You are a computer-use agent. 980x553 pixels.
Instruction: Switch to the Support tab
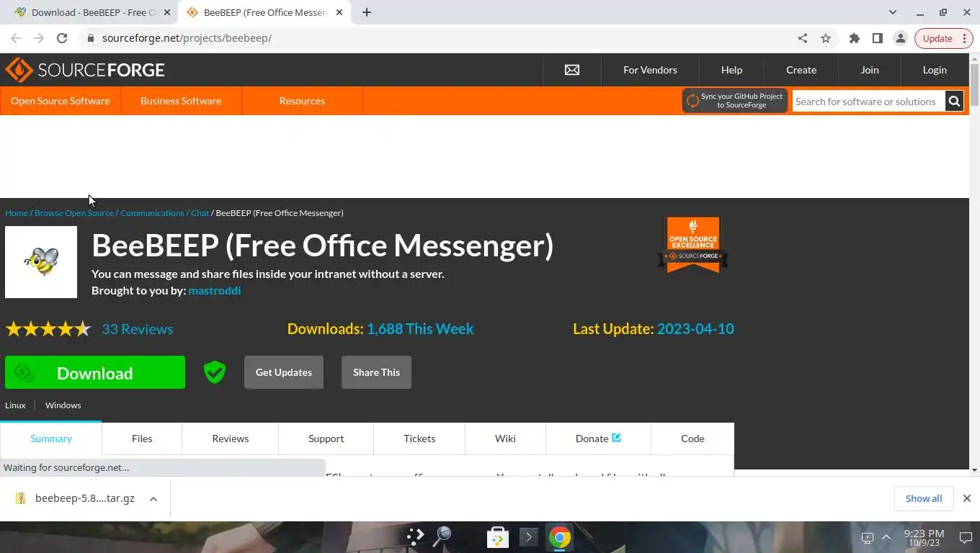click(326, 438)
